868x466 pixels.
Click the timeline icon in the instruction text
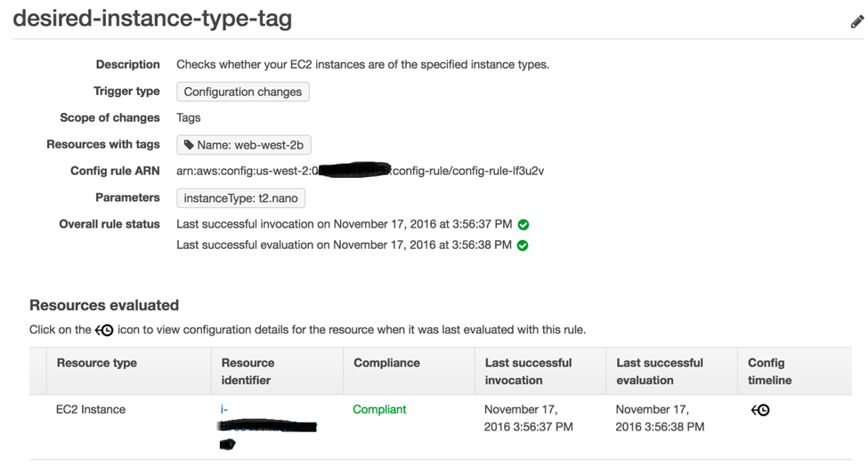coord(104,330)
